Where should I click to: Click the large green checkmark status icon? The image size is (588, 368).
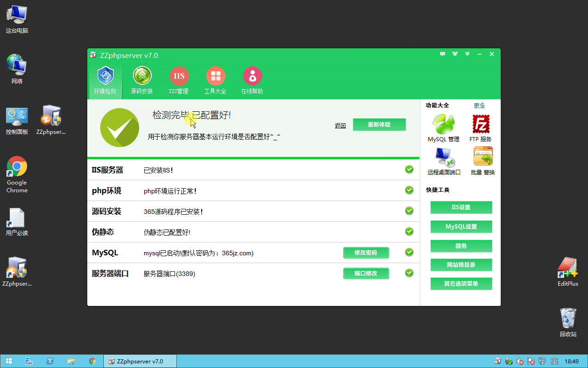pyautogui.click(x=119, y=128)
